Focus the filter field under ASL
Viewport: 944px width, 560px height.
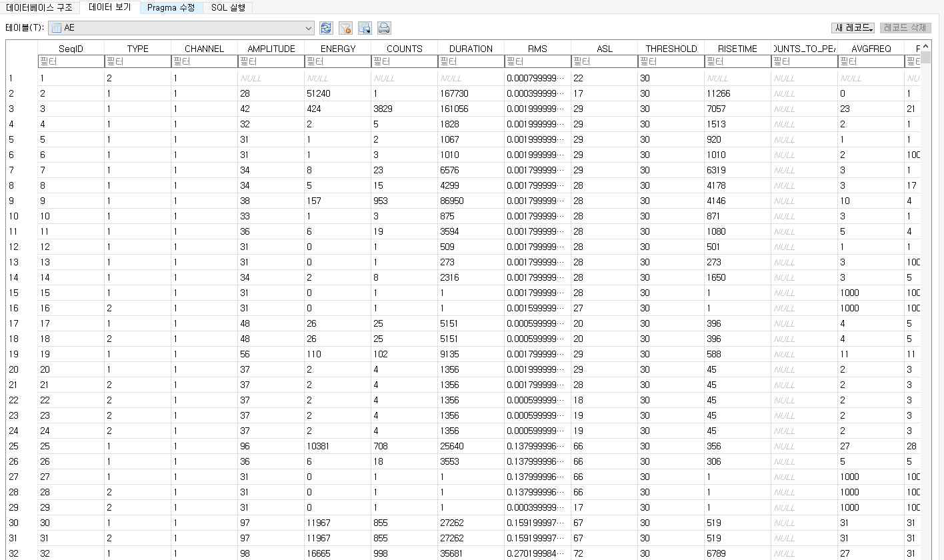604,61
